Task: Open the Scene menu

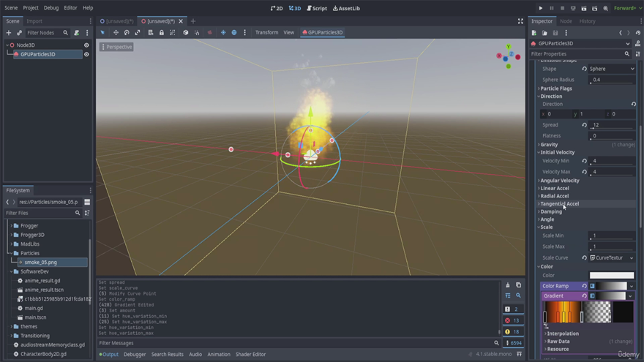Action: coord(11,8)
